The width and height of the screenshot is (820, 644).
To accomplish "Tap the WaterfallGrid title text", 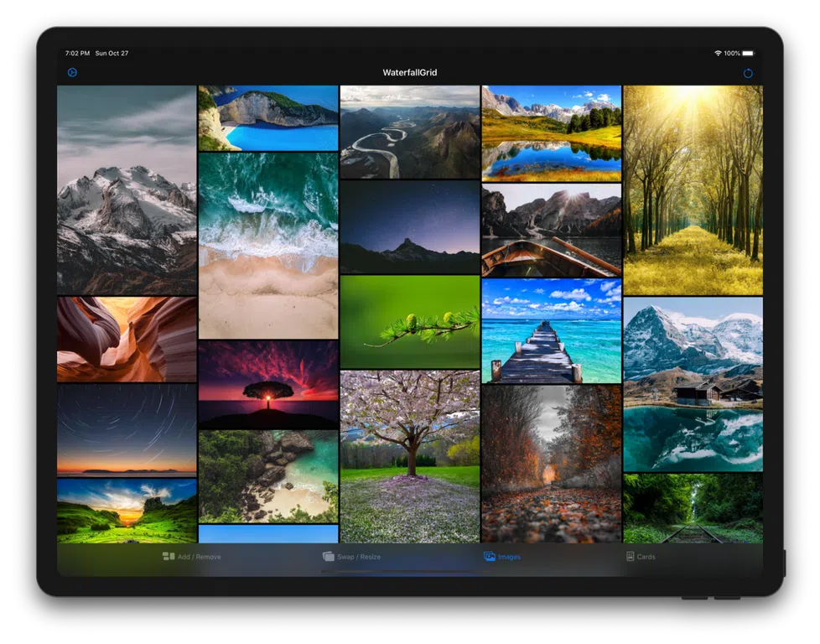I will [410, 73].
